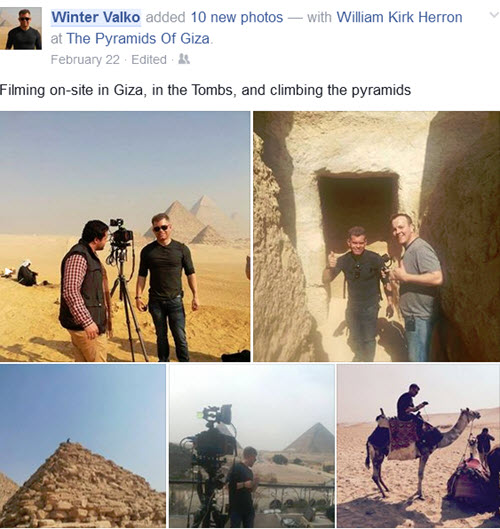The image size is (500, 529).
Task: Click the friends audience privacy icon
Action: pyautogui.click(x=184, y=59)
